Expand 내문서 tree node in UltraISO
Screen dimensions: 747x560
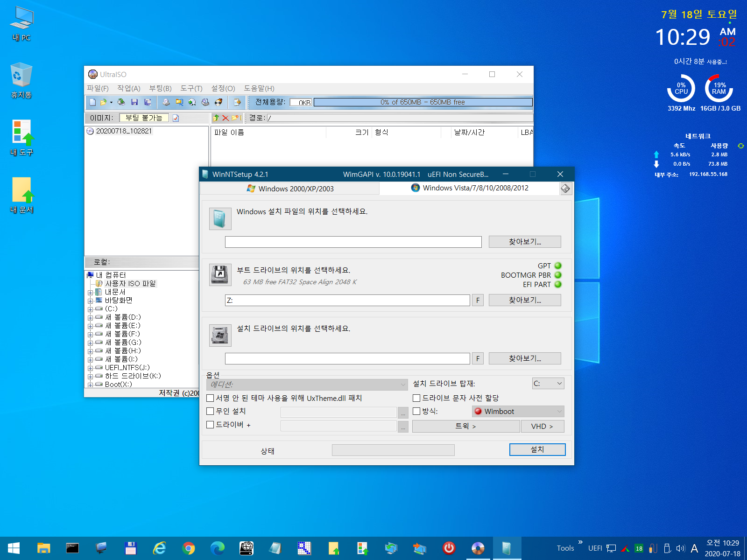coord(90,293)
